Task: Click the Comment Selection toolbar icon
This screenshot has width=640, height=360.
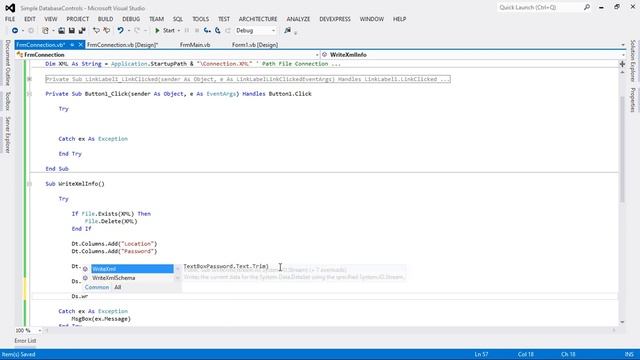Action: [96, 31]
